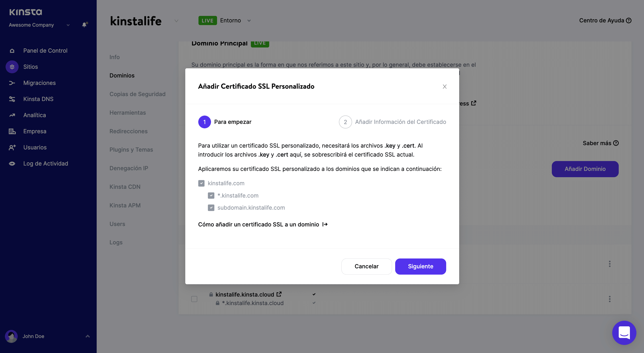Click the Siguiente button
The height and width of the screenshot is (353, 644).
point(420,267)
